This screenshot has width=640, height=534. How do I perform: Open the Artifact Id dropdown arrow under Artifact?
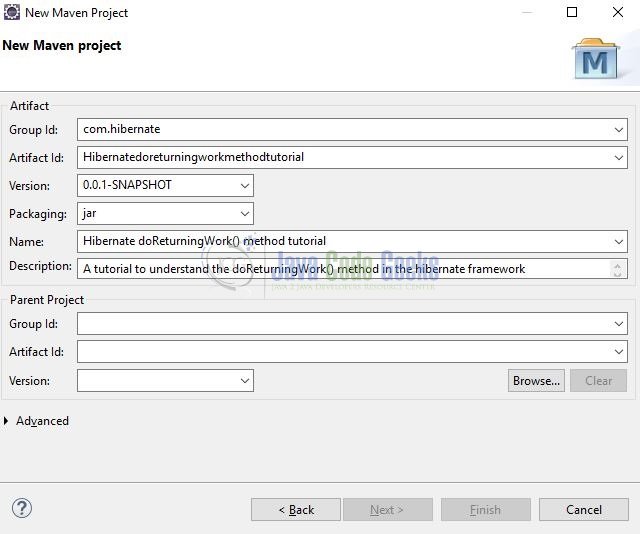pyautogui.click(x=618, y=158)
